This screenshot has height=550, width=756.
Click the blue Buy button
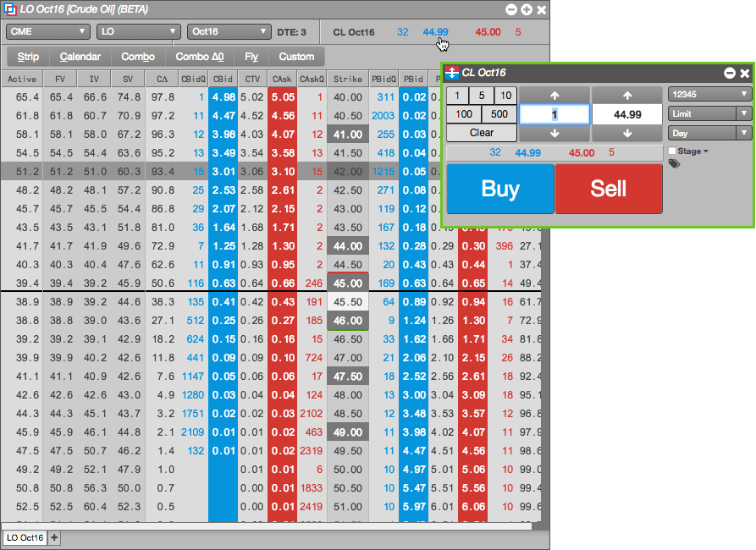click(x=500, y=189)
